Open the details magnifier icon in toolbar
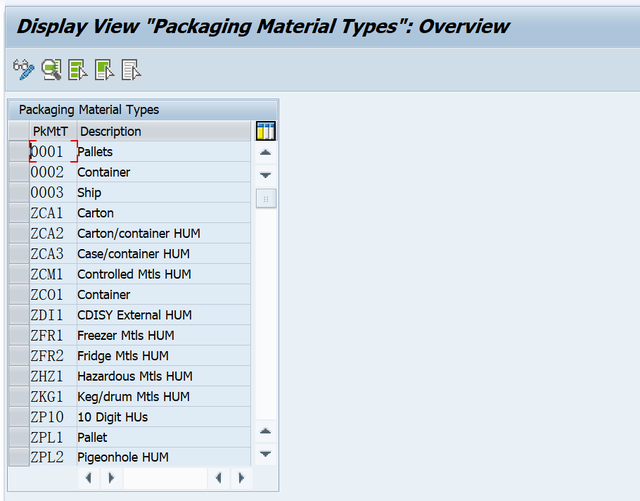This screenshot has height=501, width=640. 51,70
